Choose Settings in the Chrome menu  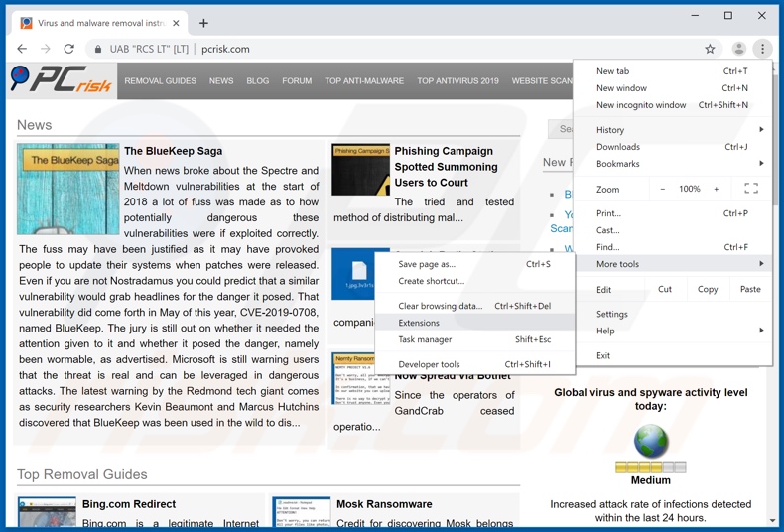[x=612, y=314]
